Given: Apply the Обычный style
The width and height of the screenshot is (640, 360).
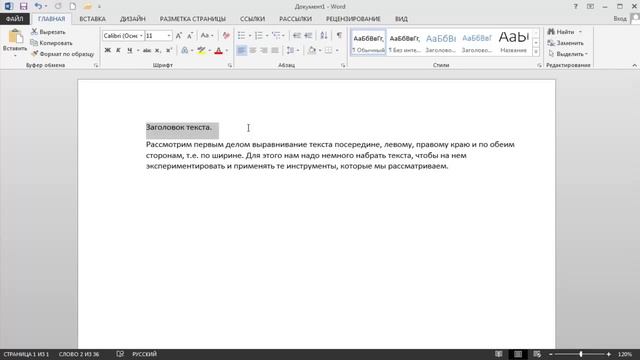Looking at the screenshot, I should point(368,42).
